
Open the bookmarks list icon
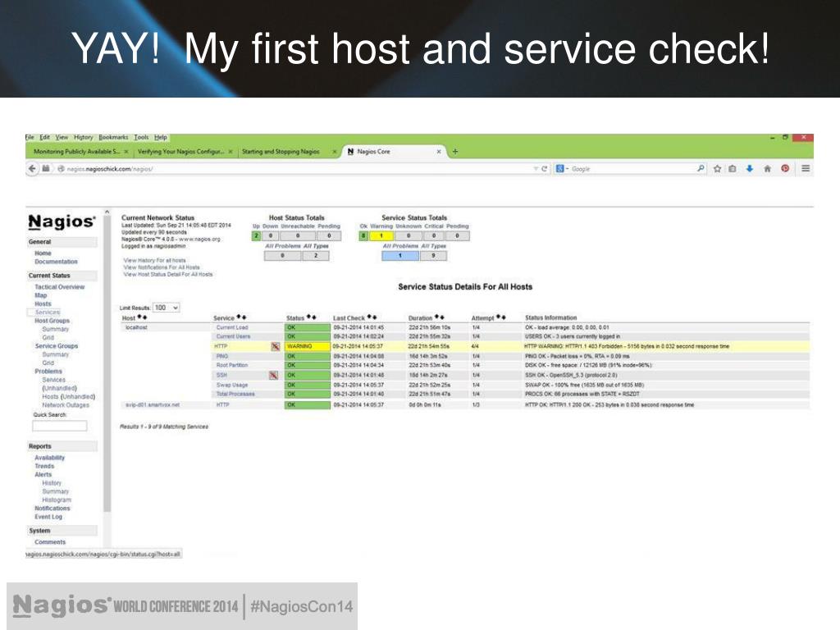733,169
